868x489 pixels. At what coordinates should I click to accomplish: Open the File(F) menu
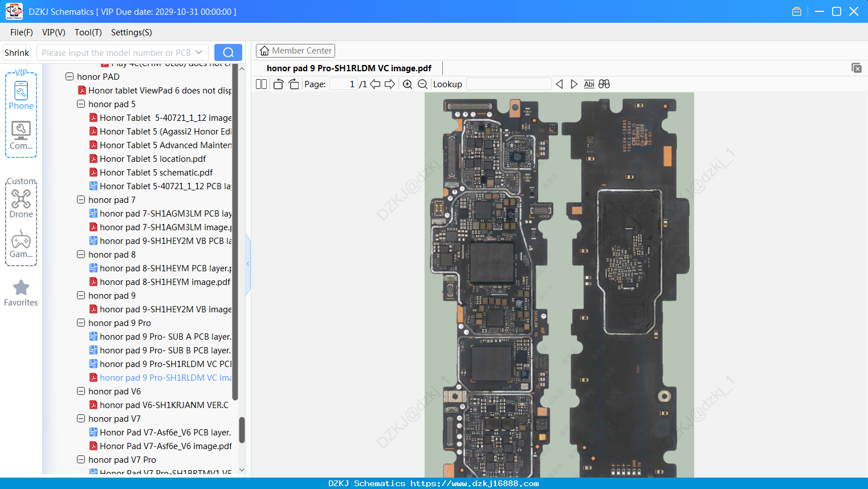point(22,32)
